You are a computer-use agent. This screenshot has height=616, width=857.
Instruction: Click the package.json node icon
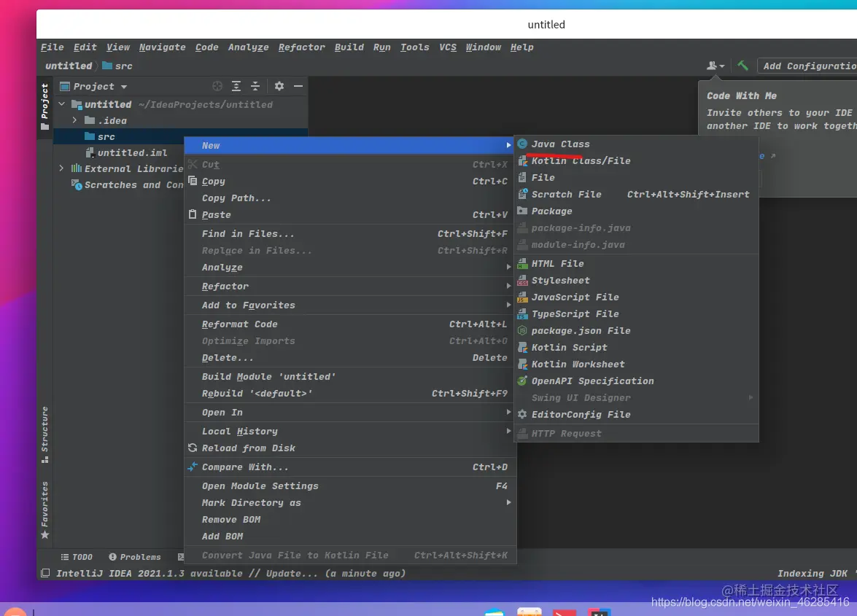pos(522,331)
